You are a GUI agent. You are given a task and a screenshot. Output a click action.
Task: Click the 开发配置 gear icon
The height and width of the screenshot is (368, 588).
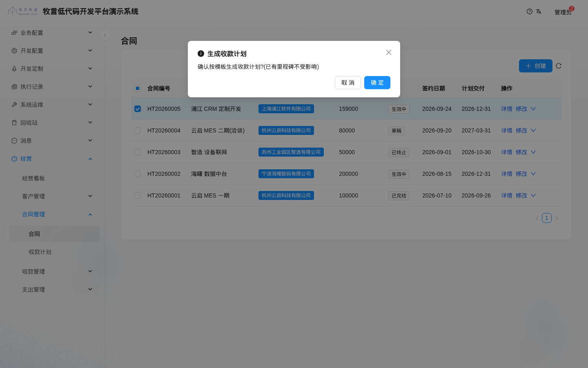(x=14, y=51)
